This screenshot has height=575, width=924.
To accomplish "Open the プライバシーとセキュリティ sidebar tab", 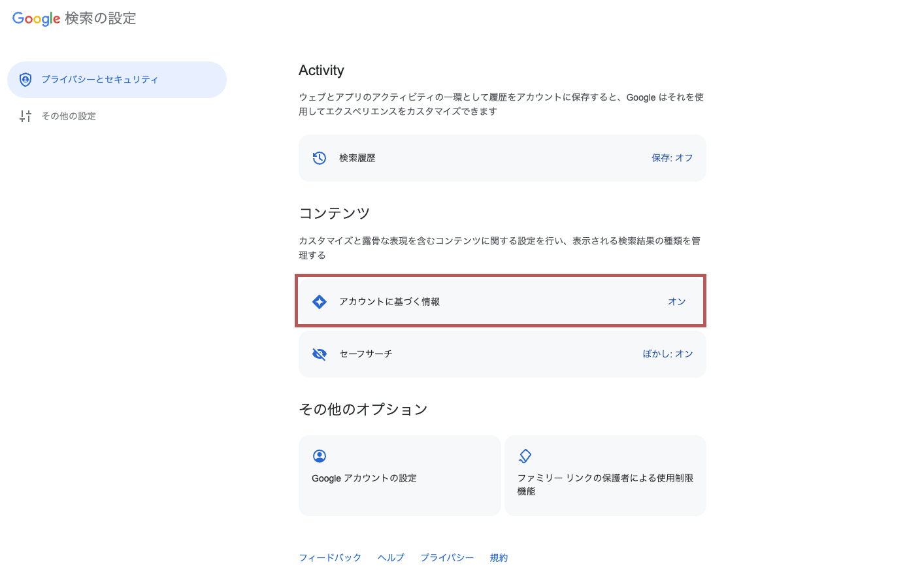I will pyautogui.click(x=117, y=80).
